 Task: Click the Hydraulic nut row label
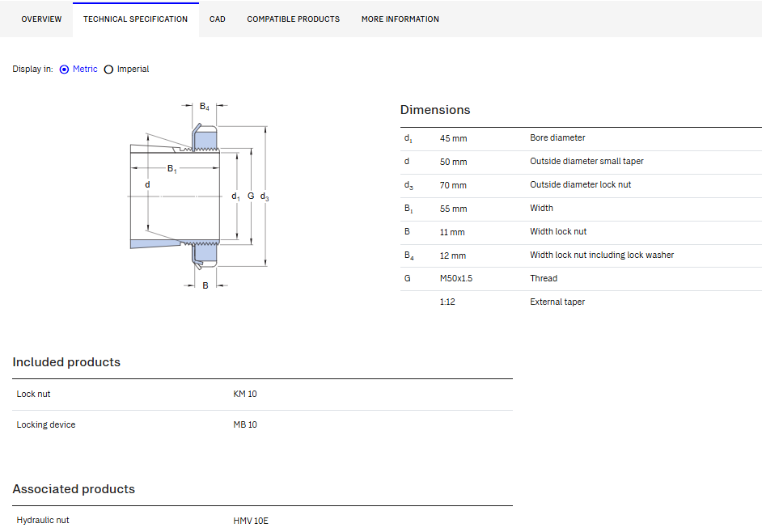43,521
